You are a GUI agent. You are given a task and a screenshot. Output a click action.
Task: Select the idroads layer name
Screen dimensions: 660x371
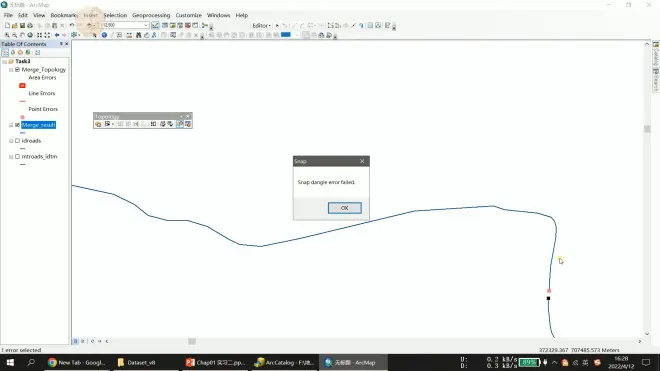coord(31,141)
